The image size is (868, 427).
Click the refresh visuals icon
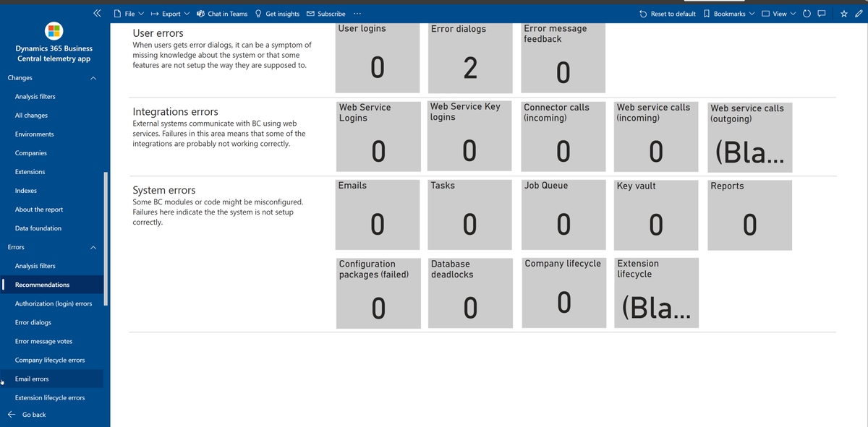click(x=807, y=14)
